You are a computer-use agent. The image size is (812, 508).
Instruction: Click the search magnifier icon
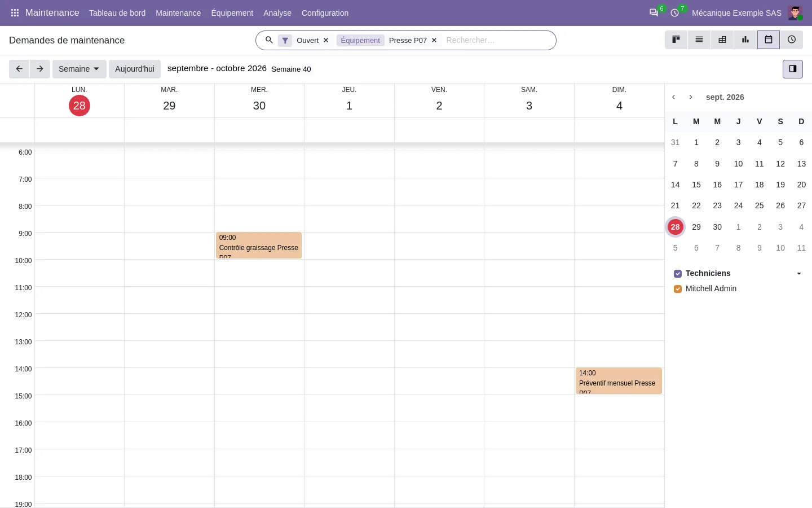click(269, 40)
